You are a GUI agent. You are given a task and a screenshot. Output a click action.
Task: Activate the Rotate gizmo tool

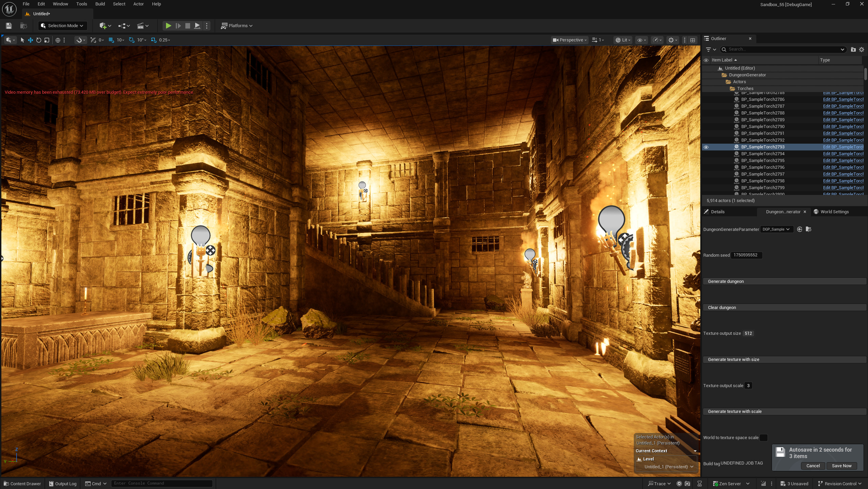pyautogui.click(x=39, y=40)
